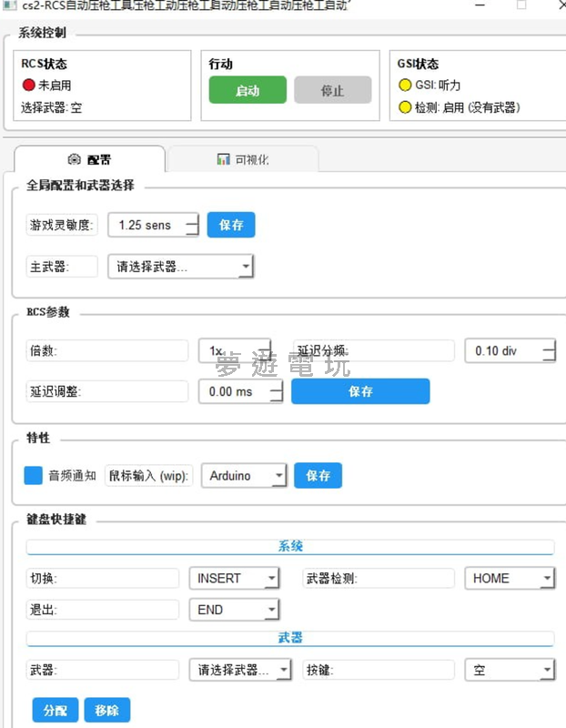The width and height of the screenshot is (566, 728).
Task: Adjust the 延迟分频 0.10 div spinner
Action: click(510, 350)
